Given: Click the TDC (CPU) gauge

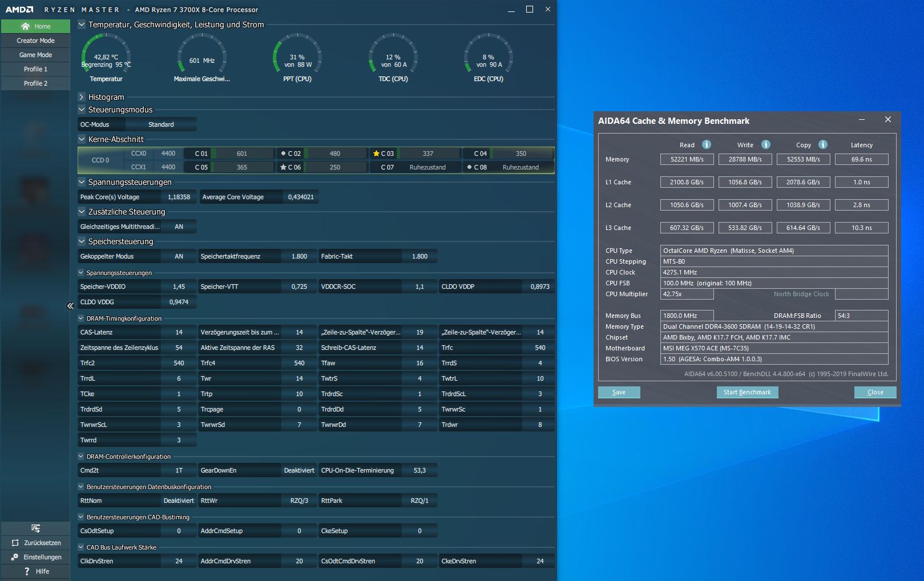Looking at the screenshot, I should coord(393,58).
